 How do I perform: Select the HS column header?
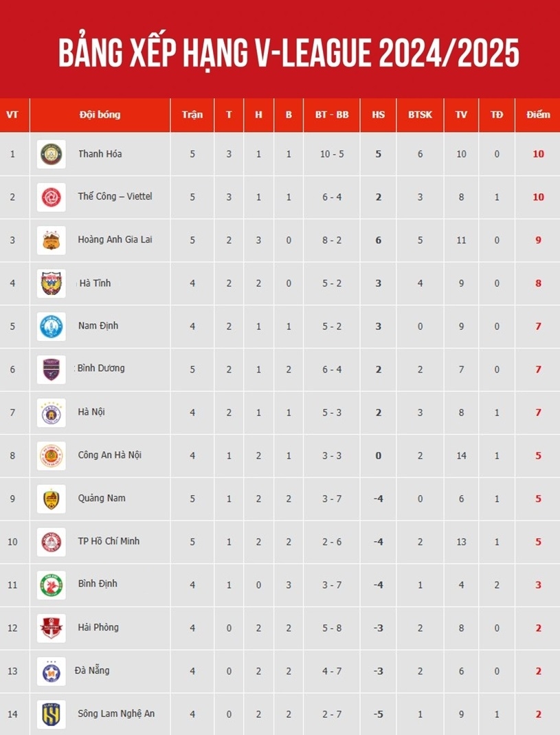378,115
